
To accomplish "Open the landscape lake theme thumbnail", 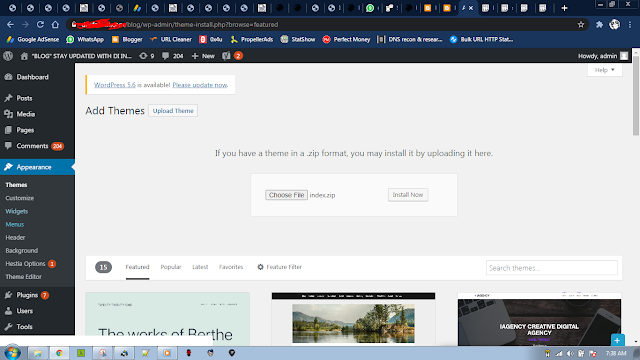I will coord(353,319).
